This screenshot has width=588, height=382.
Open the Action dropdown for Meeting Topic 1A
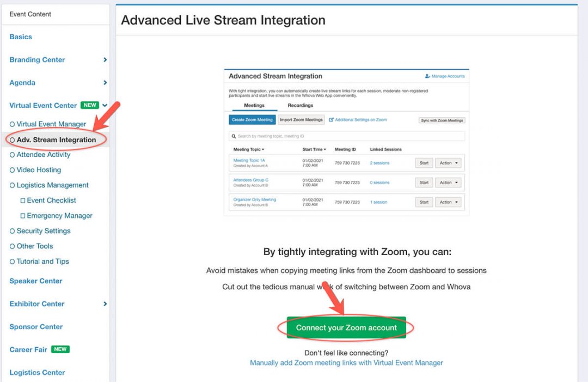click(447, 162)
